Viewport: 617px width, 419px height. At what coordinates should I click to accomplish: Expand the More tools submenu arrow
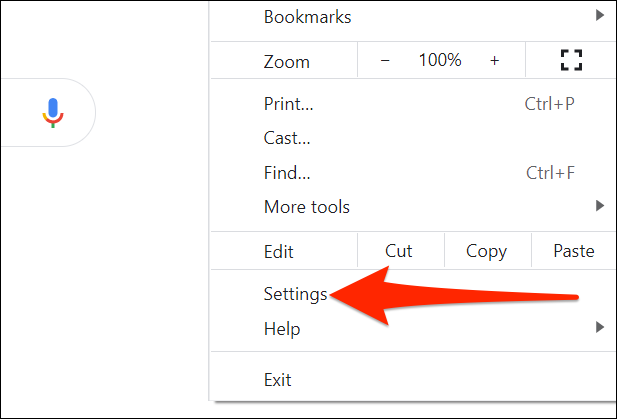[600, 207]
